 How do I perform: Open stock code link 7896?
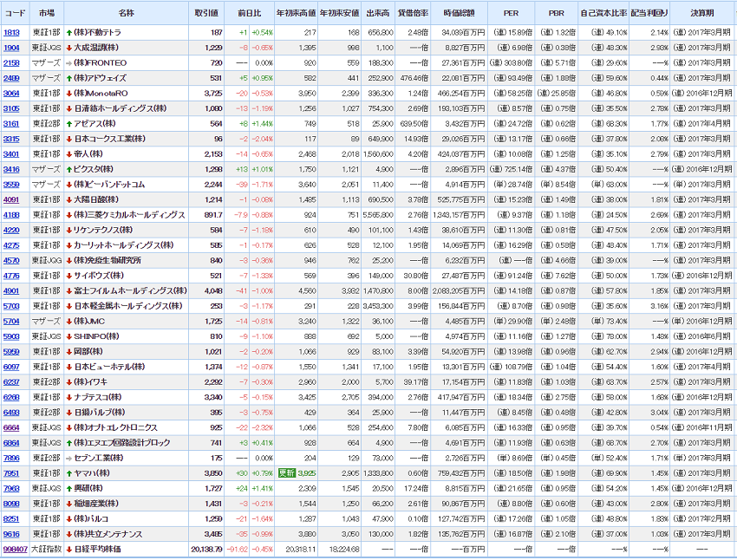coord(11,458)
